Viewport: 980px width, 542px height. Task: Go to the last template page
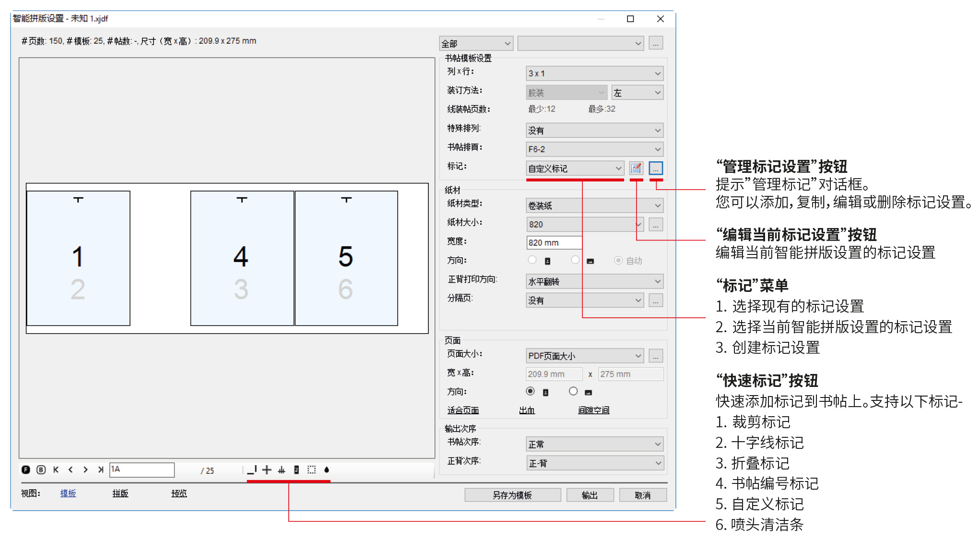[x=100, y=470]
